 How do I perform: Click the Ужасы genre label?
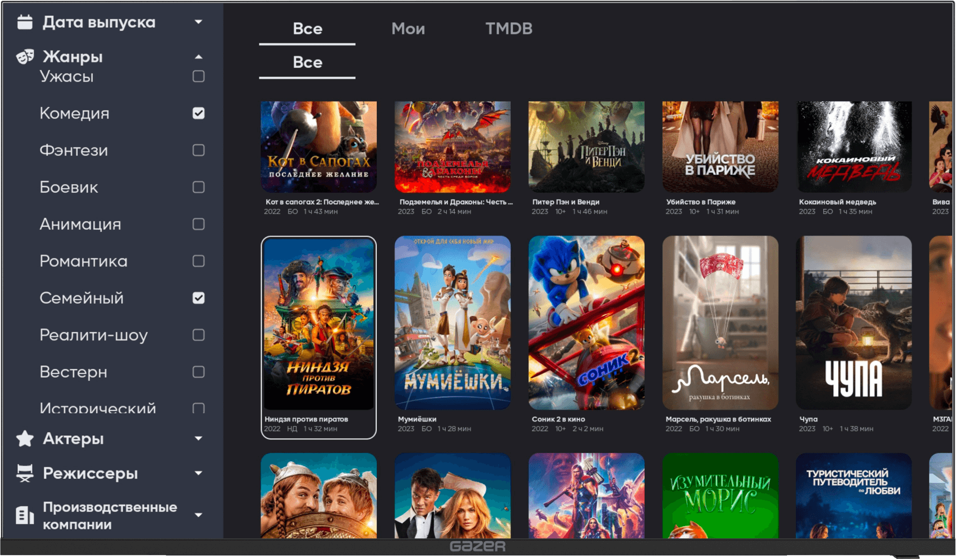(66, 77)
